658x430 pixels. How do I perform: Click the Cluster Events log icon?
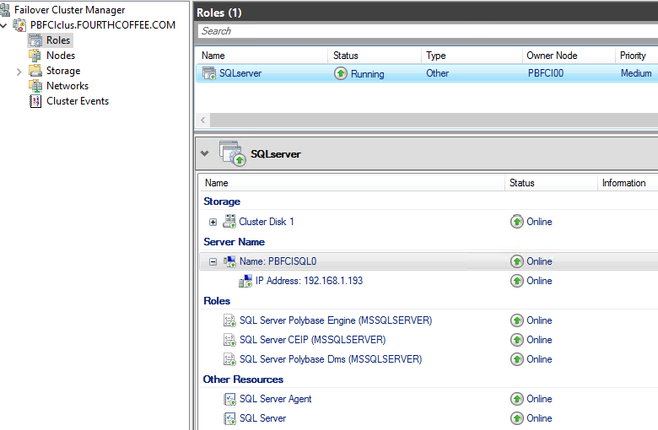35,101
